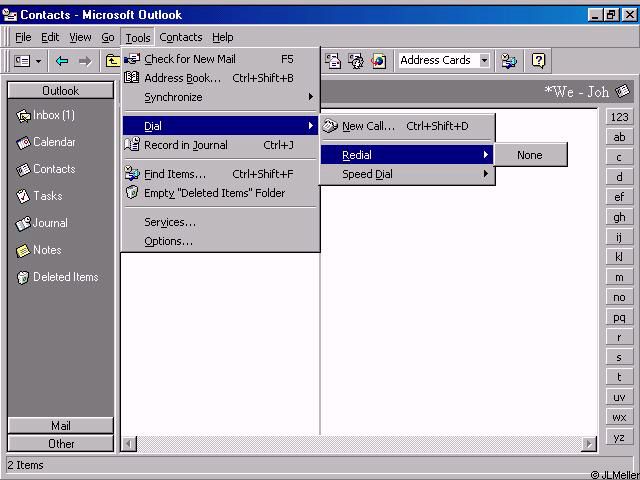The height and width of the screenshot is (480, 640).
Task: Jump to wx index tab
Action: [x=619, y=417]
